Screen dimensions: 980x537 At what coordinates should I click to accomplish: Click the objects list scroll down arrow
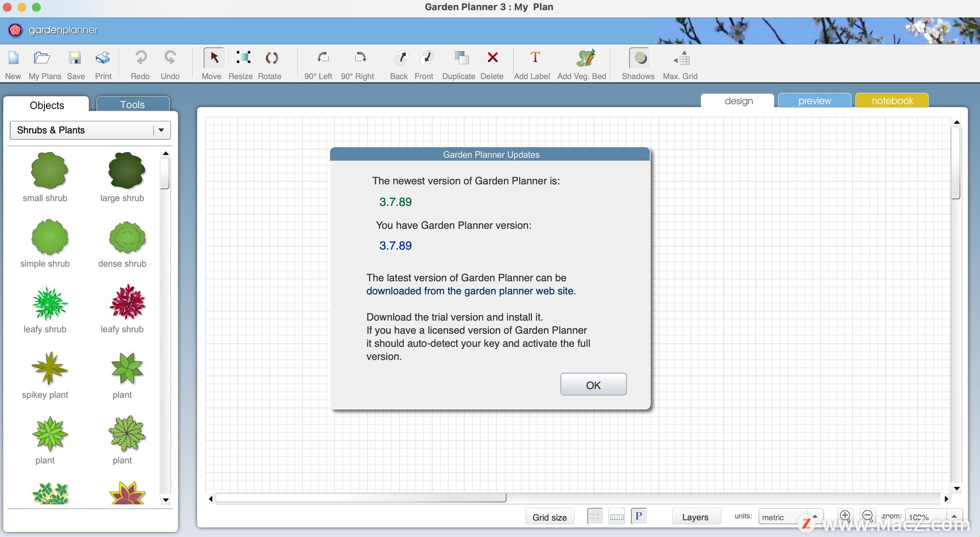[x=165, y=500]
